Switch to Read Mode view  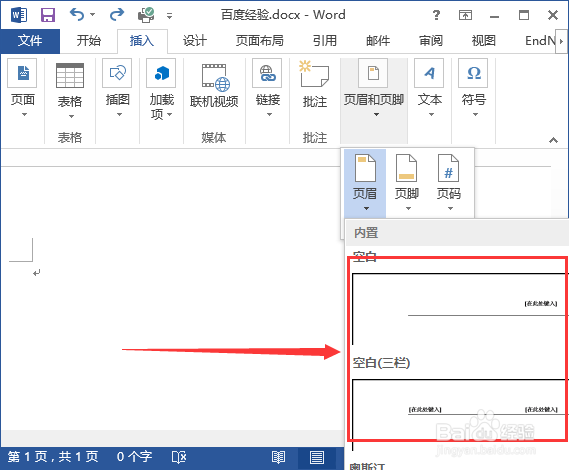point(278,457)
